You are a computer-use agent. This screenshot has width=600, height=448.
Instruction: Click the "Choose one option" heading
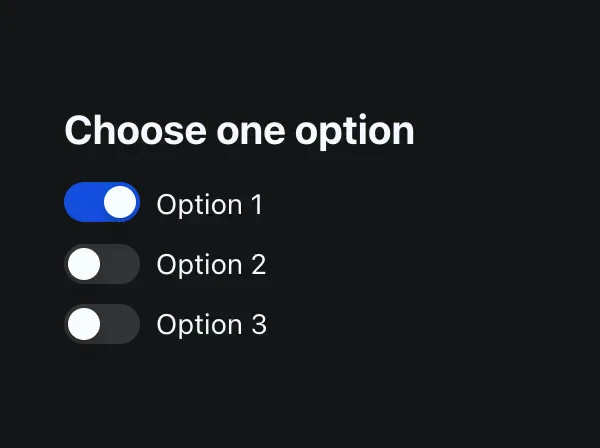[239, 131]
